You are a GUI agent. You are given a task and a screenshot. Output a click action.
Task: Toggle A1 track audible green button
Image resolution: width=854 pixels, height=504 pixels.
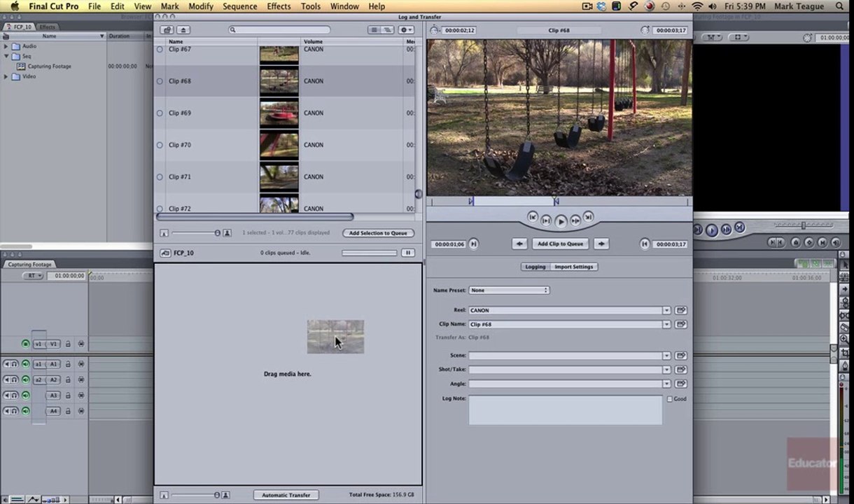click(26, 364)
